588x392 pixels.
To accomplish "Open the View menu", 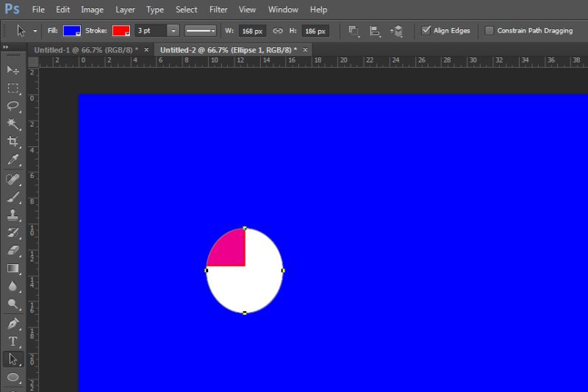I will pos(247,10).
